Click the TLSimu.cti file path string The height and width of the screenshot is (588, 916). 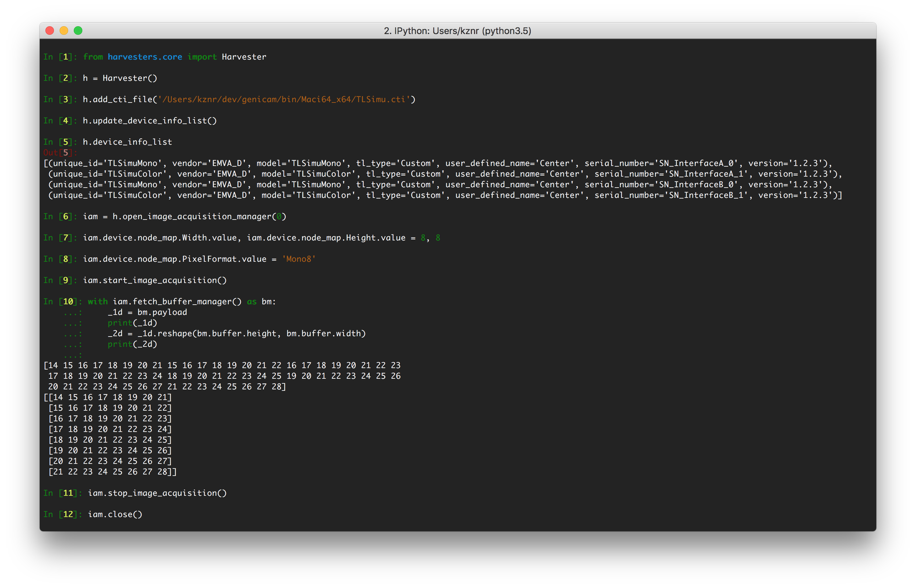pos(284,100)
